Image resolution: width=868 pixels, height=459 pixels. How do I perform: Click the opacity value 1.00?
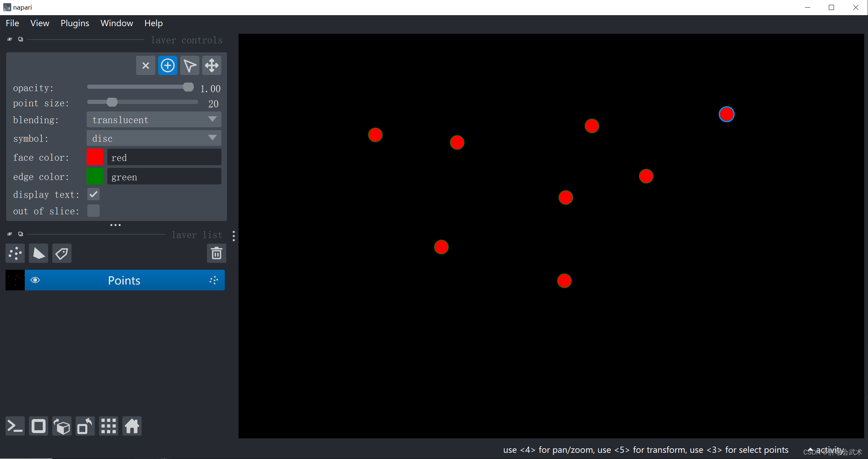[x=210, y=88]
